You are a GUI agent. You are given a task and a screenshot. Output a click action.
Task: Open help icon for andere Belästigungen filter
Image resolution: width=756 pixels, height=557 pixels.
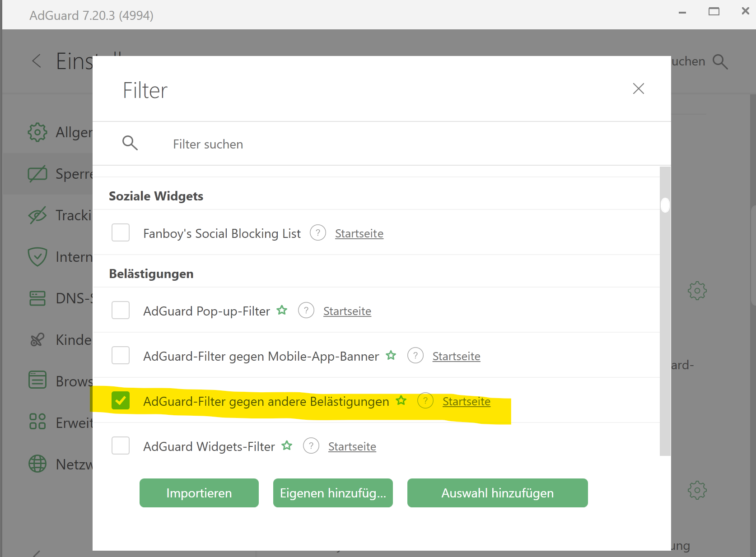pyautogui.click(x=425, y=401)
